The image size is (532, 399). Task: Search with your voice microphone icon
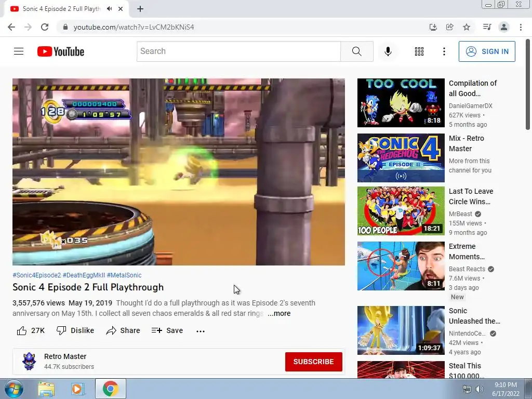(388, 51)
